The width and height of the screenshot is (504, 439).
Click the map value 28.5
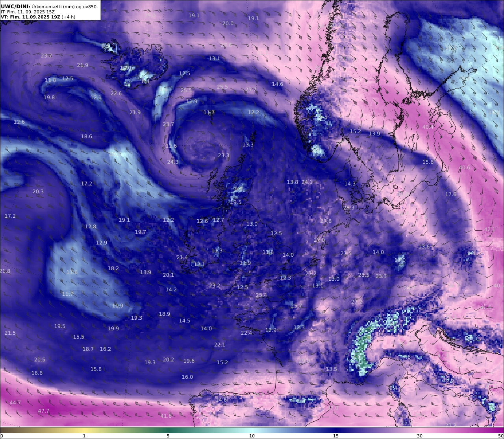tap(364, 275)
